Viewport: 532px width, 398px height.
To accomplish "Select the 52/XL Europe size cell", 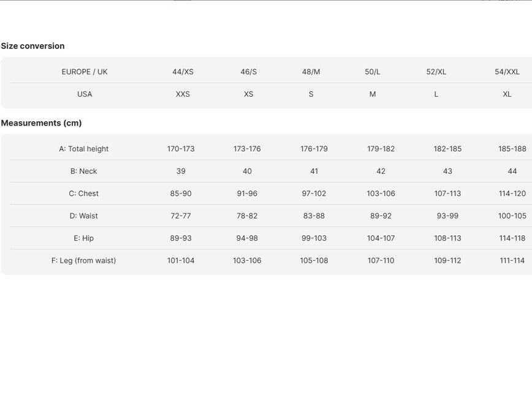I will pyautogui.click(x=436, y=72).
